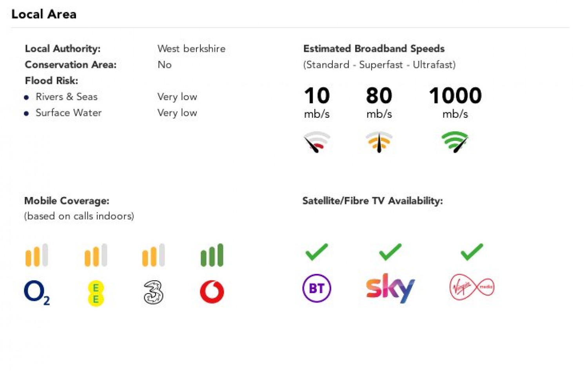Click the Sky TV logo
The width and height of the screenshot is (588, 374).
coord(390,288)
